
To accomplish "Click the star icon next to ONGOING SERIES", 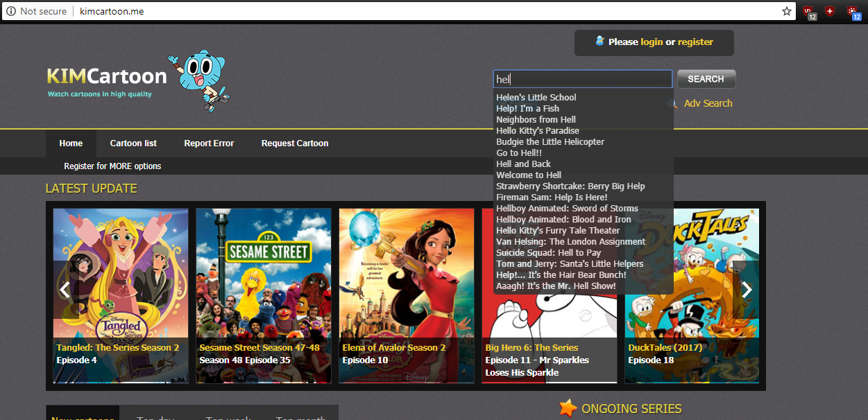I will 568,408.
